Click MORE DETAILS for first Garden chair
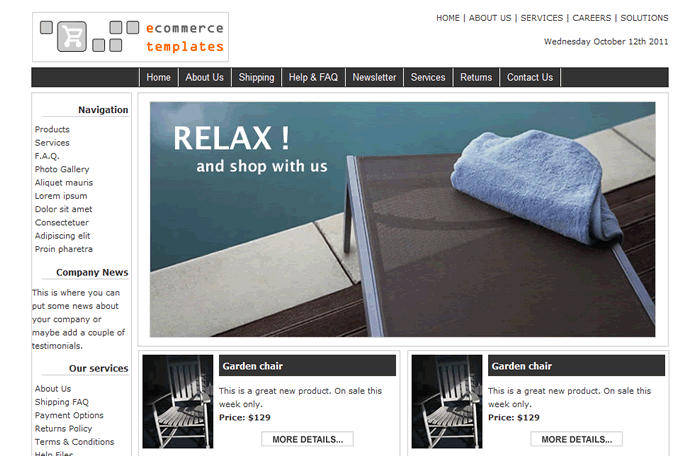The height and width of the screenshot is (456, 700). (x=308, y=439)
